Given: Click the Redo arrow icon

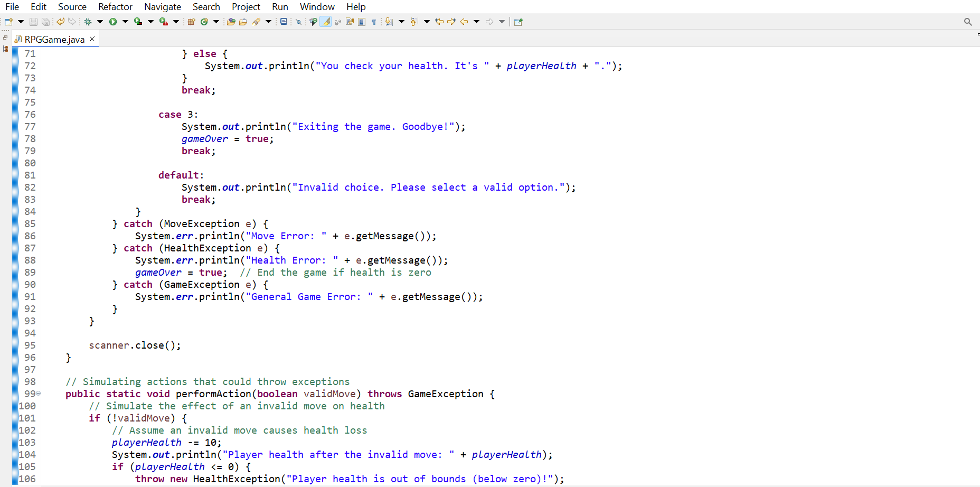Looking at the screenshot, I should (x=72, y=22).
